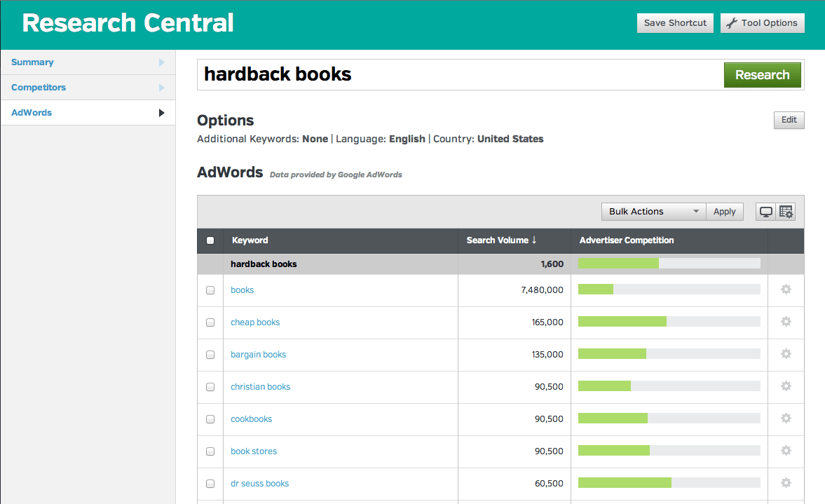825x504 pixels.
Task: Toggle the select-all checkbox in table header
Action: pyautogui.click(x=210, y=240)
